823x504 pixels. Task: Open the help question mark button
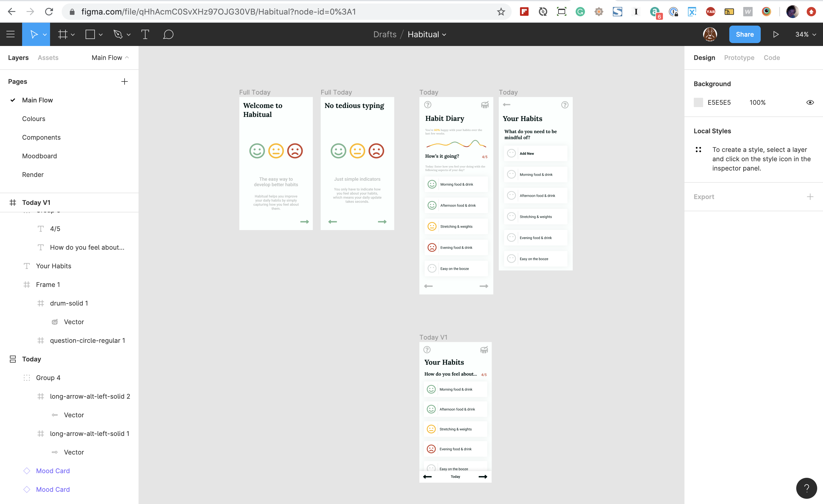[x=806, y=488]
